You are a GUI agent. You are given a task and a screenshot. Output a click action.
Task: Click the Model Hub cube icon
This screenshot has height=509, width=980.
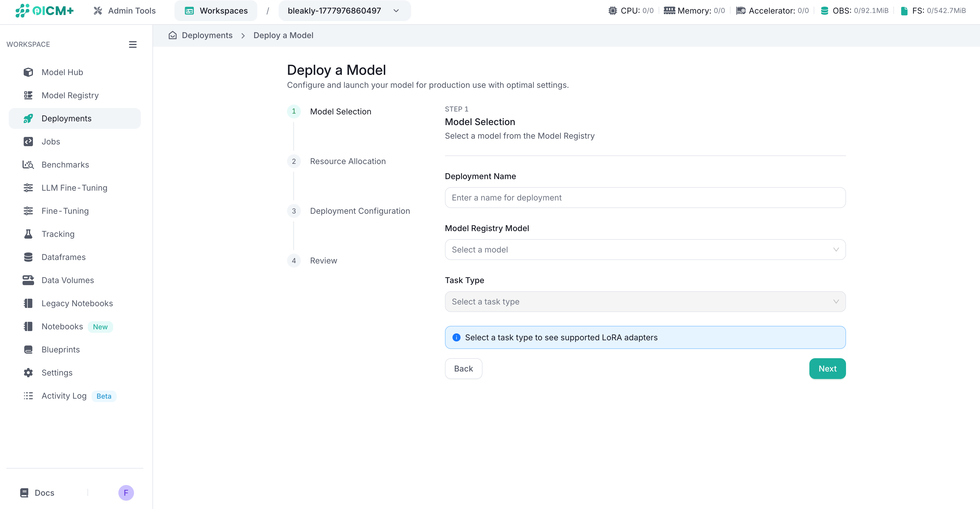point(28,72)
